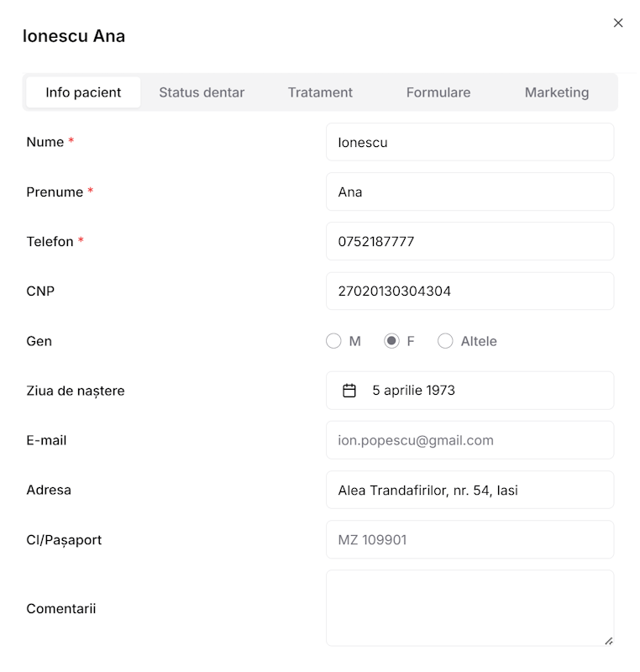Close the Ionescu Ana patient dialog
The image size is (640, 672).
[618, 24]
